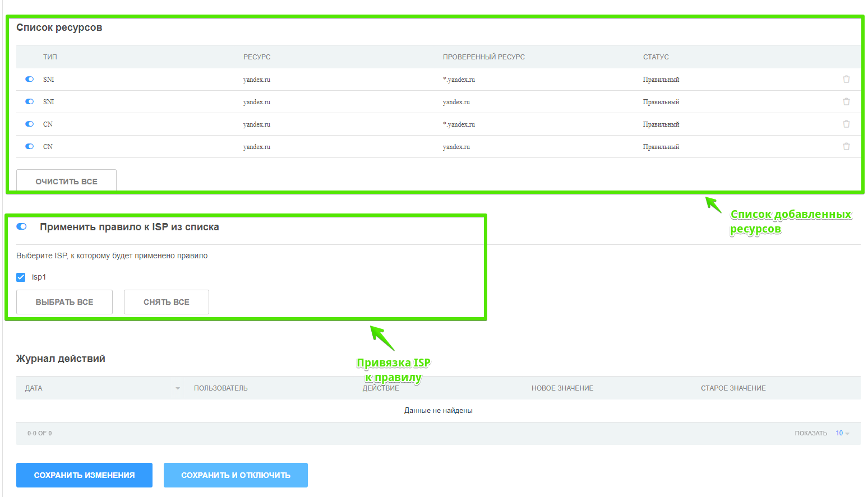
Task: Click the СНЯТЬ ВСЕ button
Action: click(166, 302)
